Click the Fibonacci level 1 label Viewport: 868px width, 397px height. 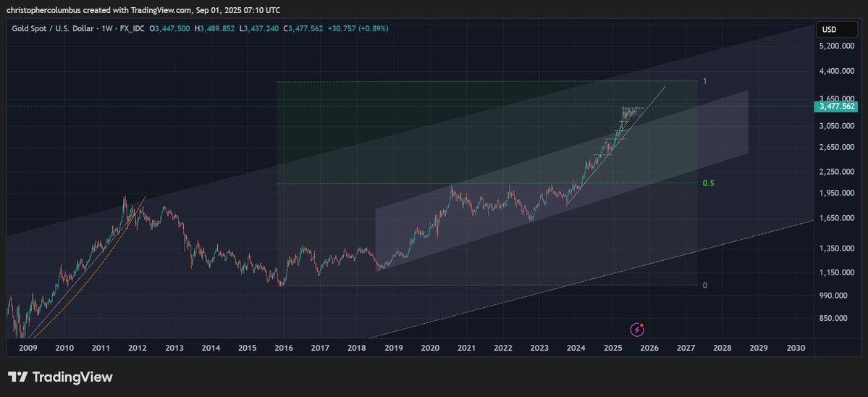(705, 81)
